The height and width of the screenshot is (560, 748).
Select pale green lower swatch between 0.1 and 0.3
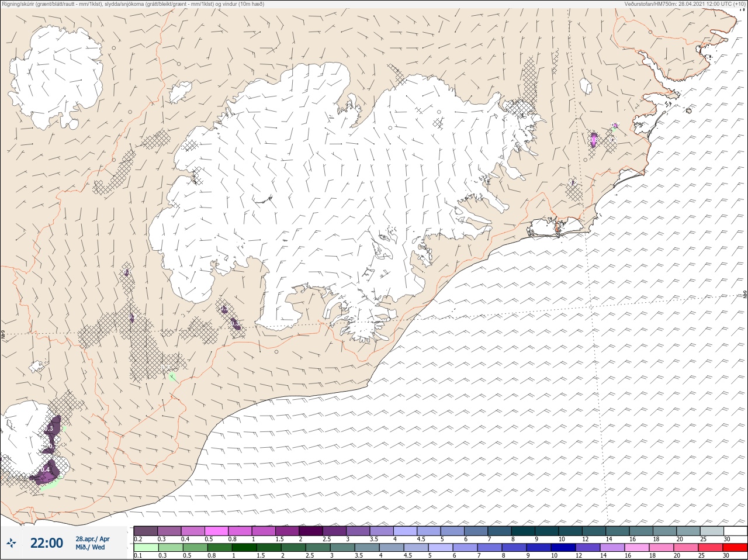tap(146, 548)
